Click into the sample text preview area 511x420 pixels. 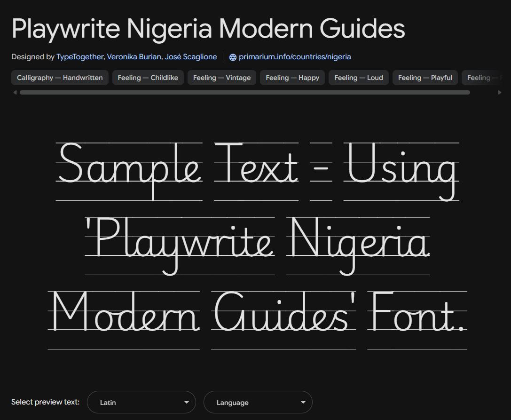[258, 245]
